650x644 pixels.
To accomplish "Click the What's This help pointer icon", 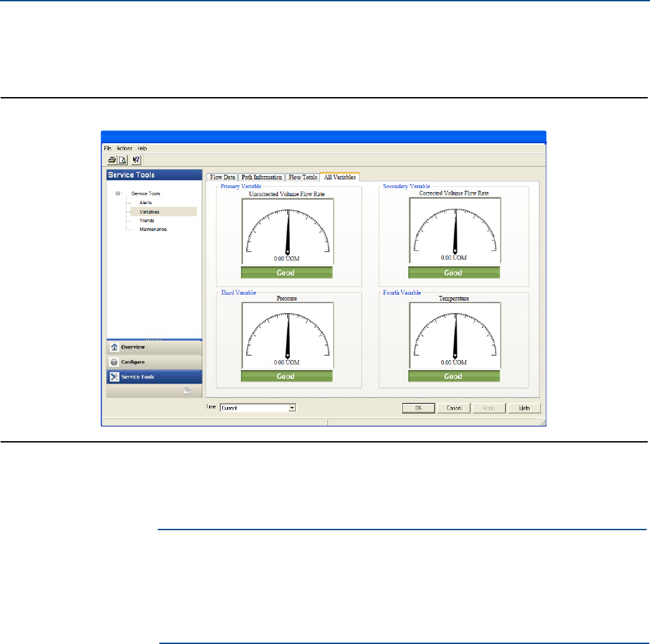I will coord(136,160).
